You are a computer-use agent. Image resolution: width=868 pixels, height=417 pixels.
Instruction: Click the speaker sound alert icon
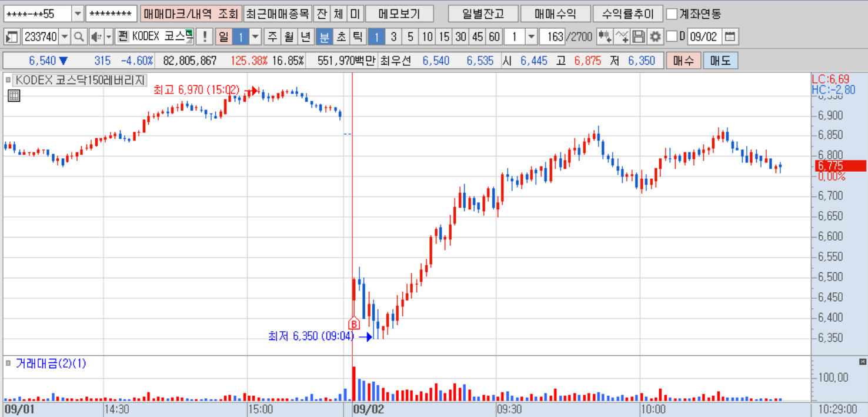pos(96,37)
